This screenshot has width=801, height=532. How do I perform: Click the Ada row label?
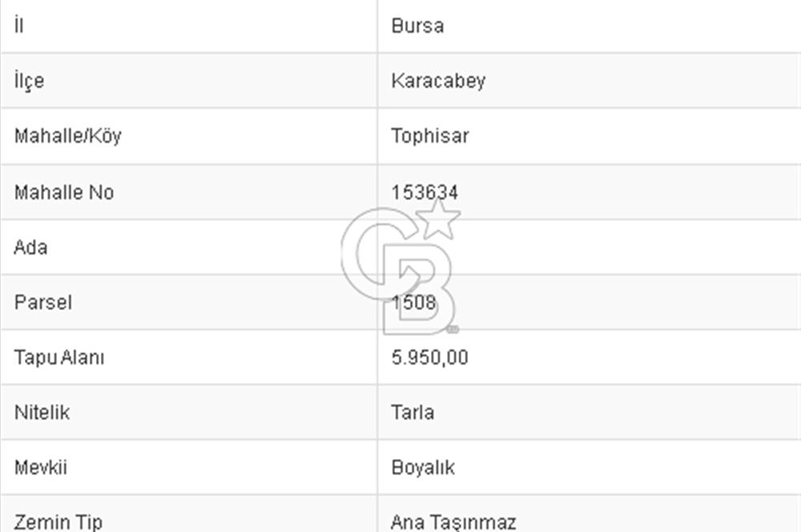(30, 248)
